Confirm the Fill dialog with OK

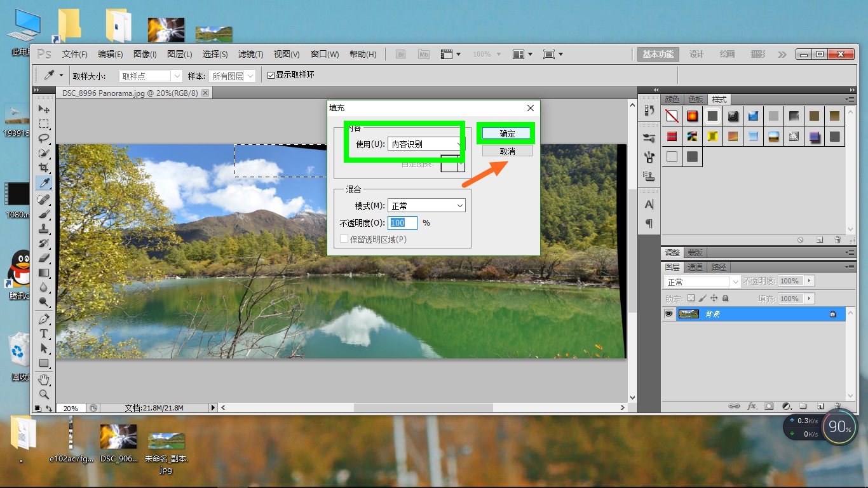coord(507,133)
